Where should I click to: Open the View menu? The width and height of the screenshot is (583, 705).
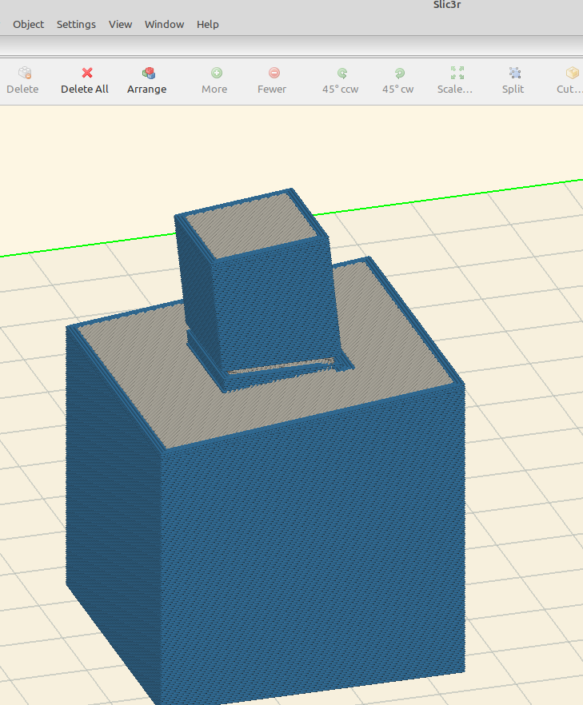(120, 24)
